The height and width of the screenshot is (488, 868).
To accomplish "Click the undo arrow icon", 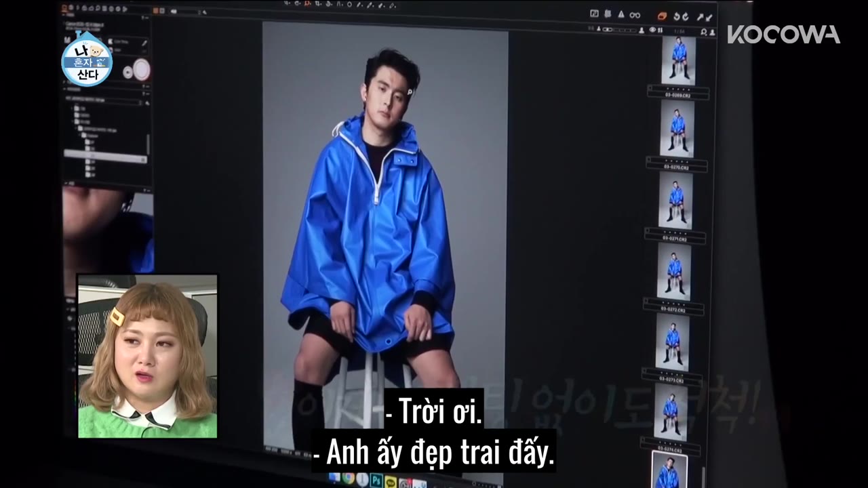I will coord(677,17).
